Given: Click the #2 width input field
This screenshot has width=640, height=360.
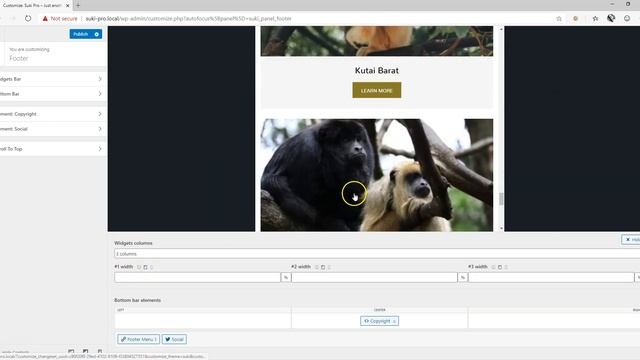Looking at the screenshot, I should tap(374, 278).
